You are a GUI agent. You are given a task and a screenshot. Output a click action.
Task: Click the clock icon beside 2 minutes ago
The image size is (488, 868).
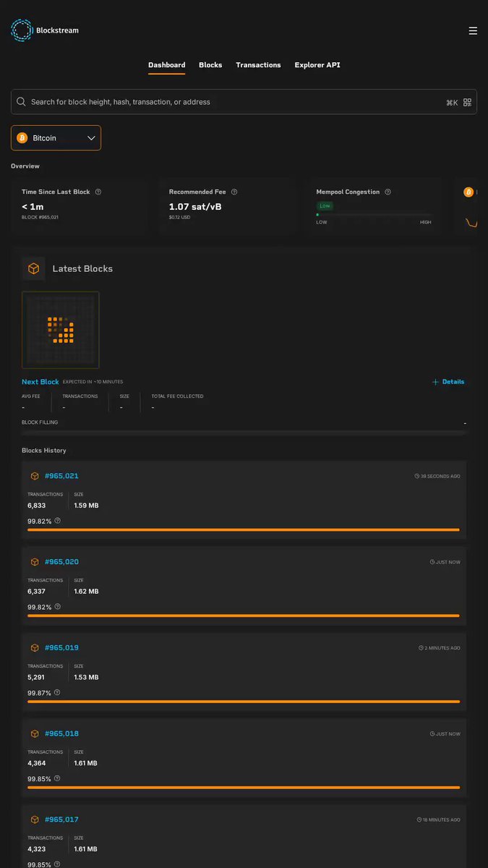(421, 648)
